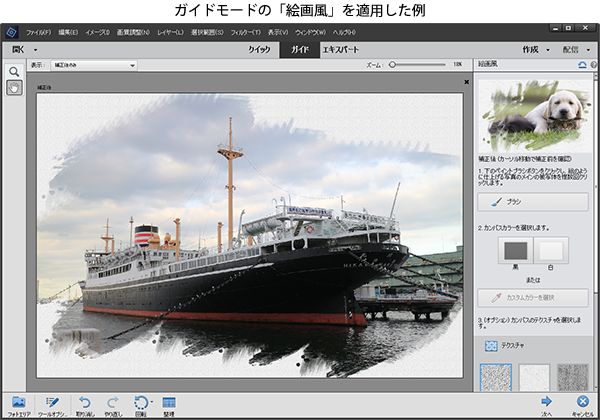The width and height of the screenshot is (600, 420).
Task: Open the フィルター(T) menu
Action: click(x=245, y=33)
